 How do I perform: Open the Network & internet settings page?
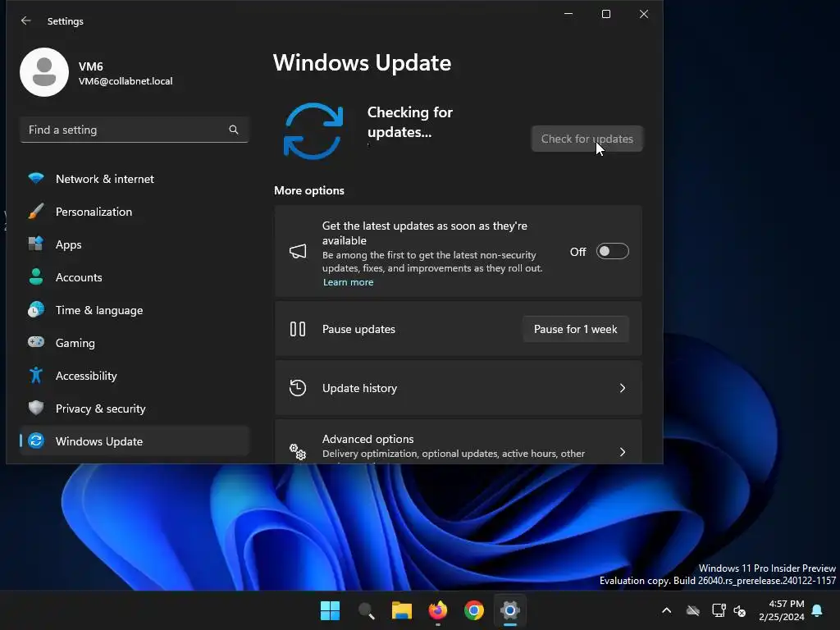coord(134,179)
